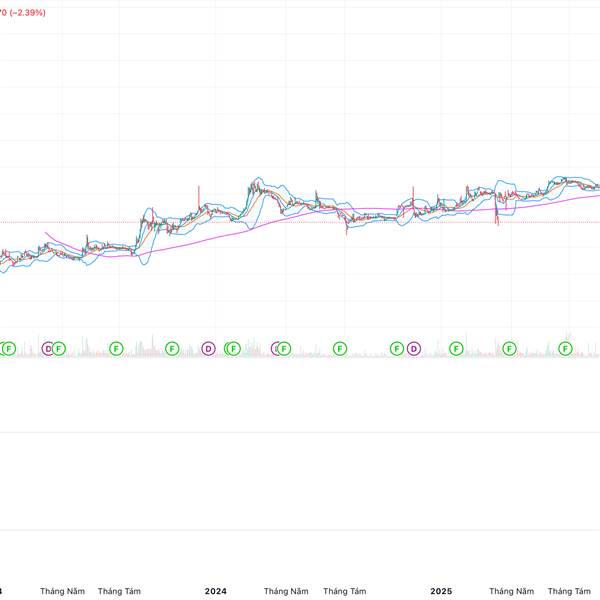The image size is (600, 600).
Task: Click the tall red wick spike before 2024
Action: click(x=199, y=190)
